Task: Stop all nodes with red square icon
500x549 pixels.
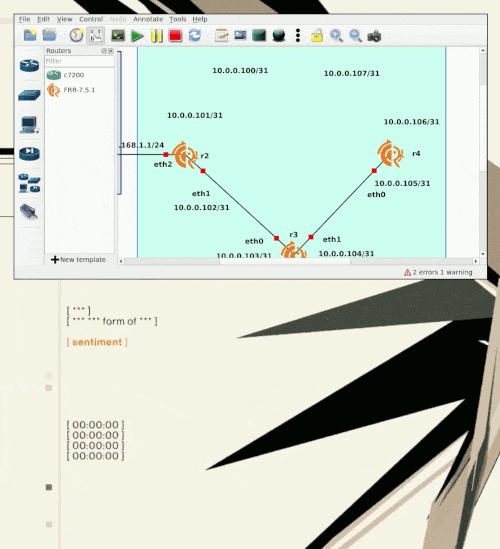Action: [175, 36]
